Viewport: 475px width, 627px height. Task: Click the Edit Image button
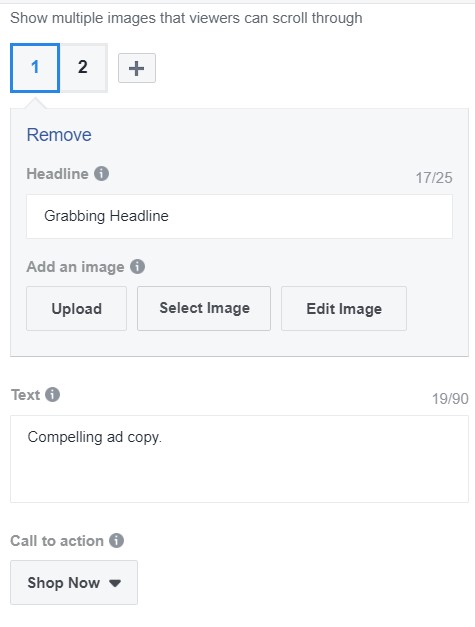pos(344,308)
